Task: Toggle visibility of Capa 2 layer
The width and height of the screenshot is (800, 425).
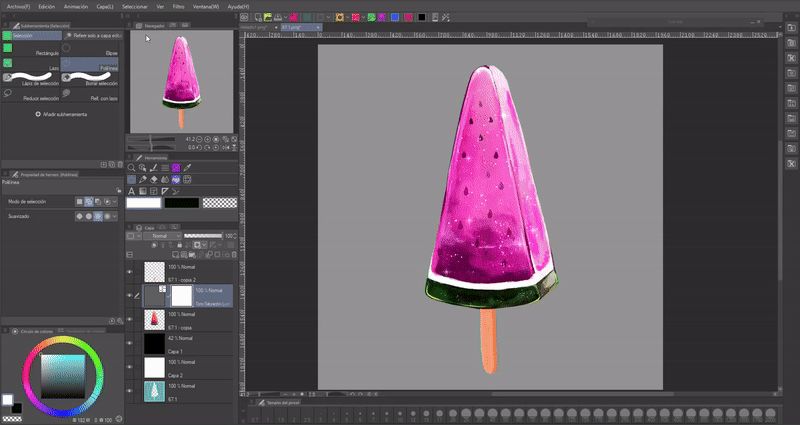Action: pyautogui.click(x=130, y=367)
